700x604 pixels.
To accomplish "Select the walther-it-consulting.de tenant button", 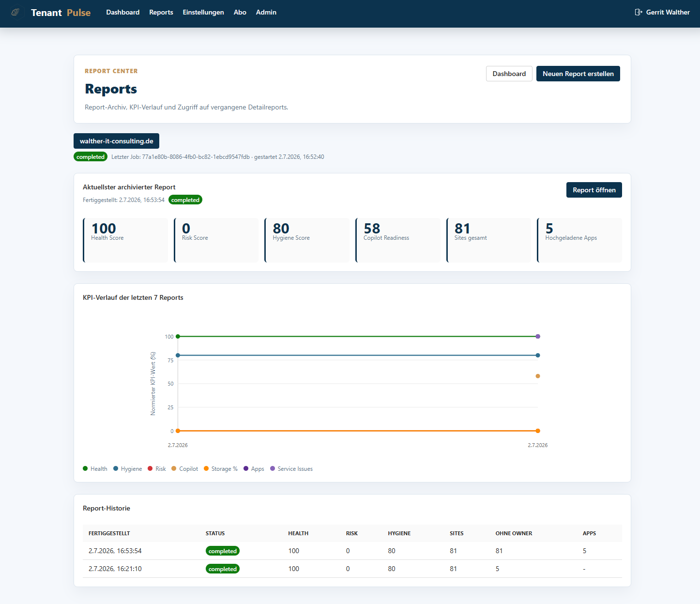I will pos(116,141).
